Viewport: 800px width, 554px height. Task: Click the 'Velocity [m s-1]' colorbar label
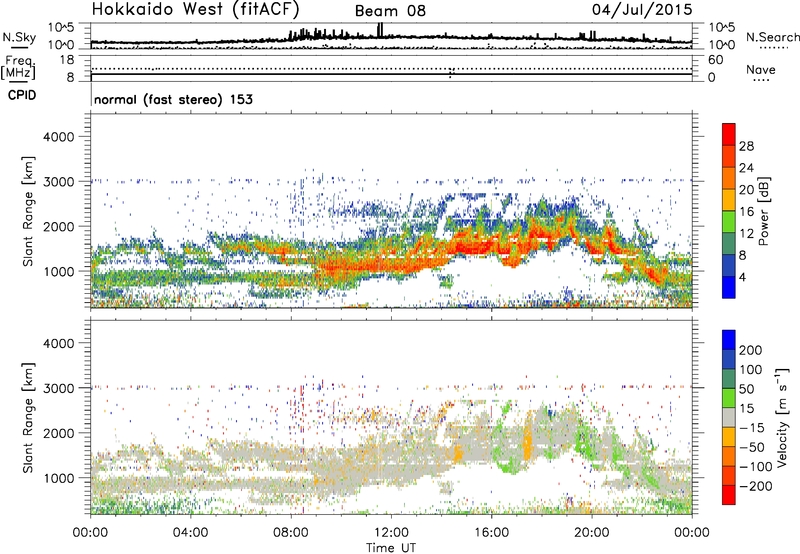coord(782,416)
